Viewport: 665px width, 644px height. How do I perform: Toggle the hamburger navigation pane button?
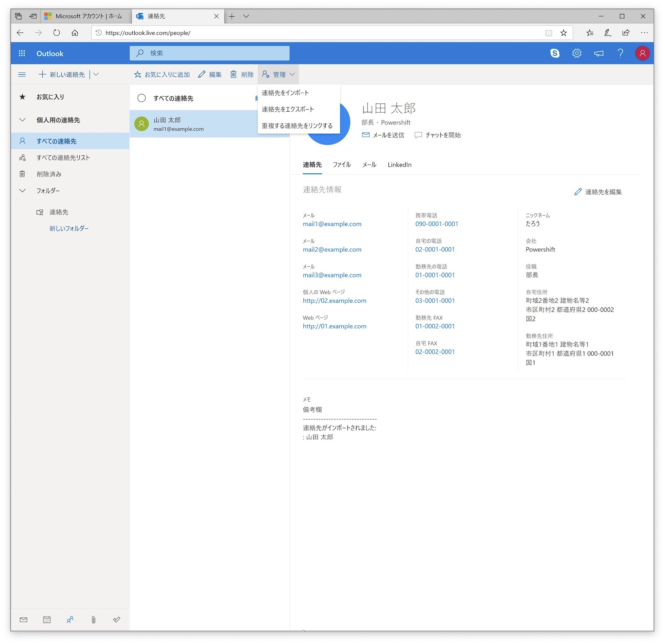[22, 74]
